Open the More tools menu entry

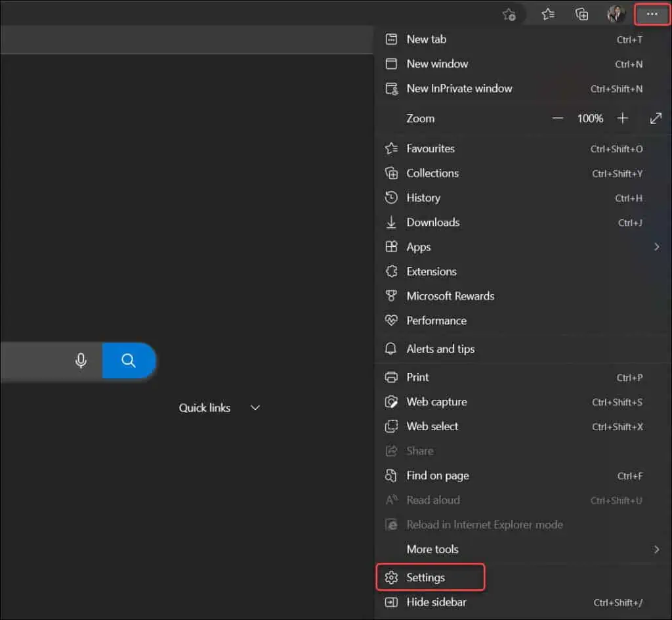(523, 549)
